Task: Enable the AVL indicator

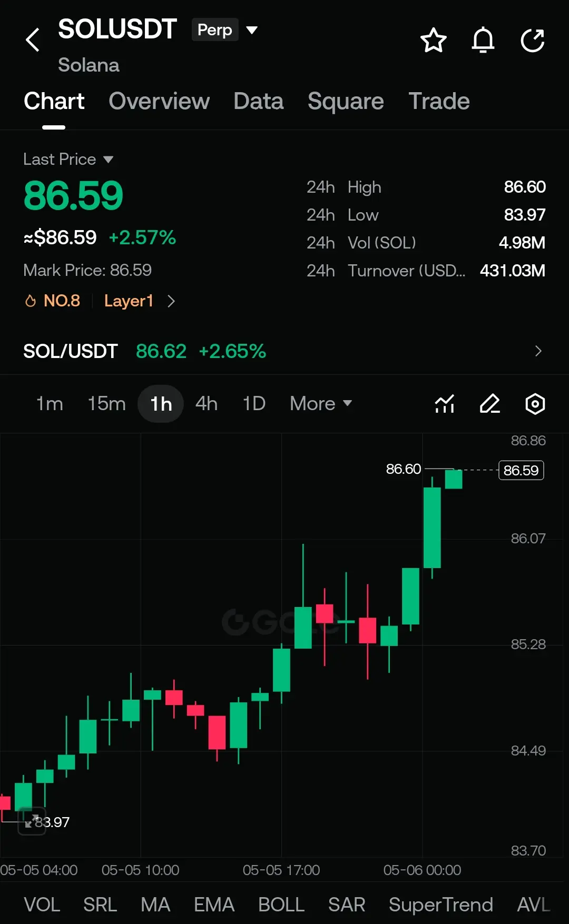Action: click(534, 905)
